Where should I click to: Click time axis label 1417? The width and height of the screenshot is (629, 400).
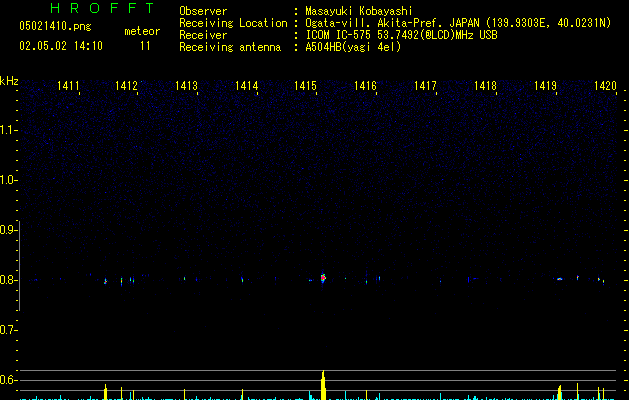[x=425, y=86]
